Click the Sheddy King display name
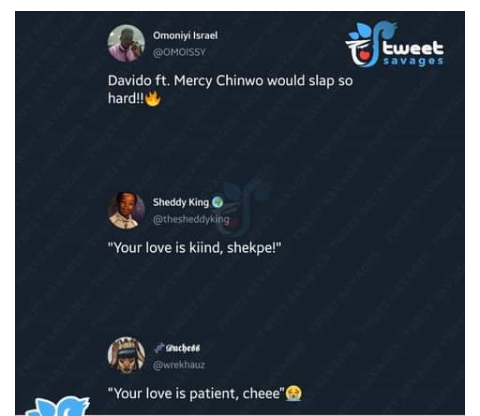 [181, 202]
